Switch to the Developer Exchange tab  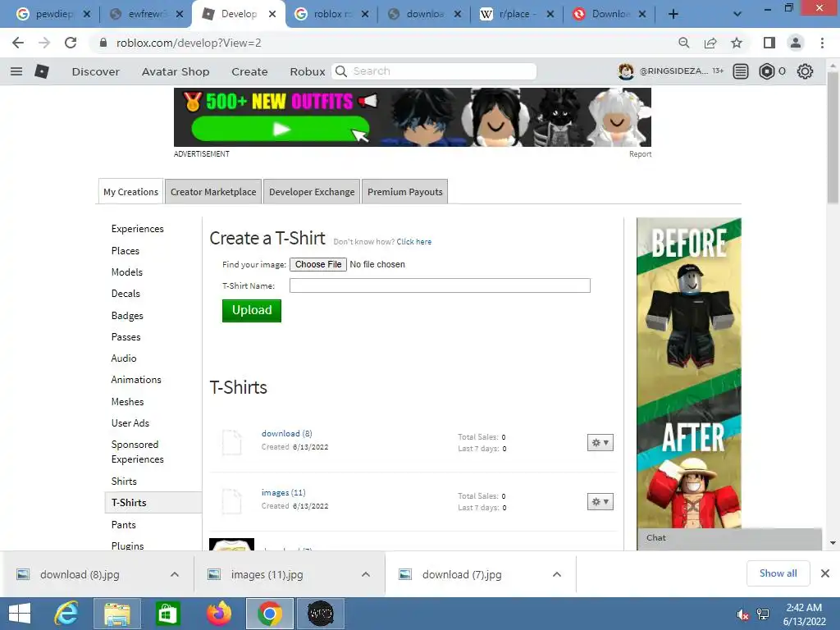click(x=312, y=192)
